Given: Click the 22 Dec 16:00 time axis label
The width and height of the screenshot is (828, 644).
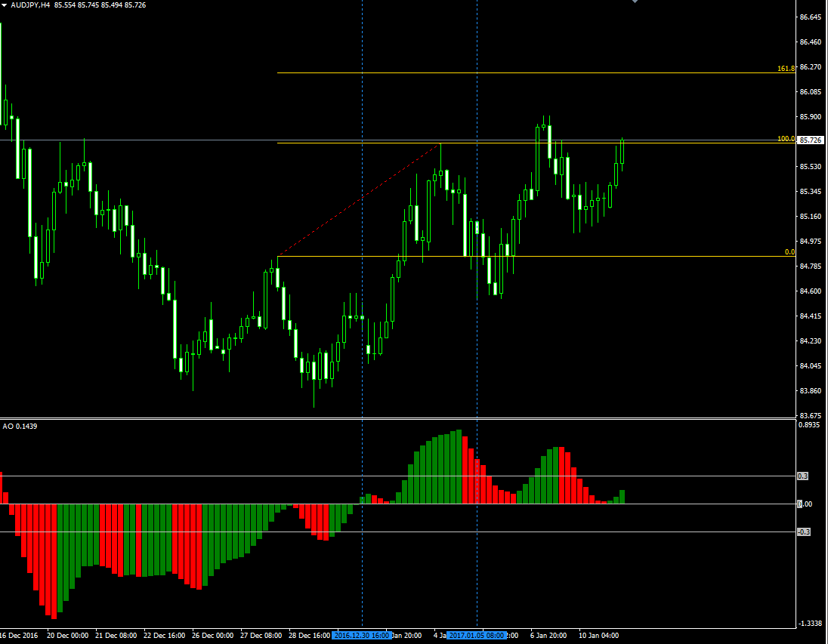Looking at the screenshot, I should point(164,636).
